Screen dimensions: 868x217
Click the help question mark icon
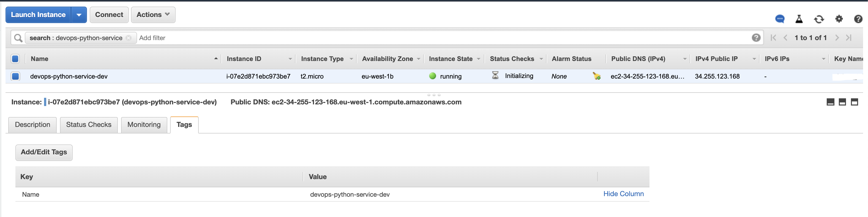tap(858, 19)
